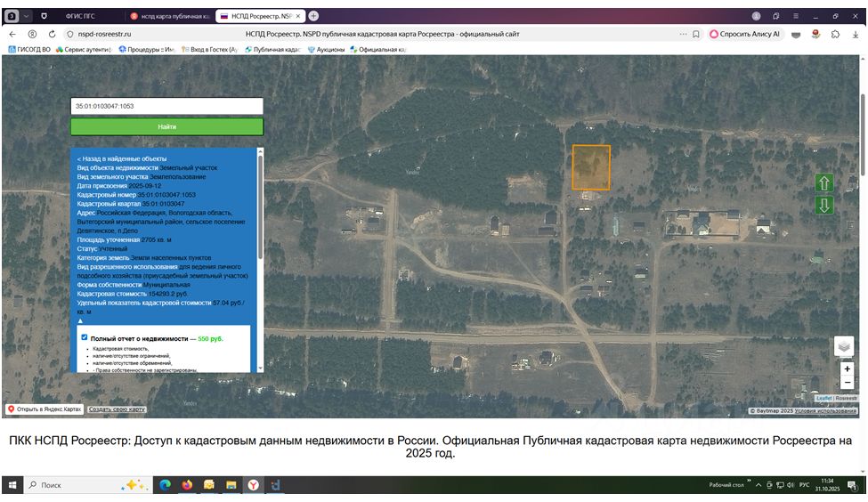Switch to the нспд карта публичная tab
Viewport: 868px width, 502px height.
pyautogui.click(x=170, y=16)
